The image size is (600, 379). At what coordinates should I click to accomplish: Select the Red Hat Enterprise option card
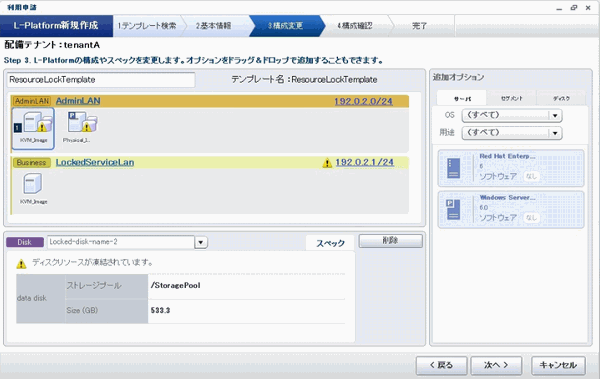pyautogui.click(x=511, y=168)
